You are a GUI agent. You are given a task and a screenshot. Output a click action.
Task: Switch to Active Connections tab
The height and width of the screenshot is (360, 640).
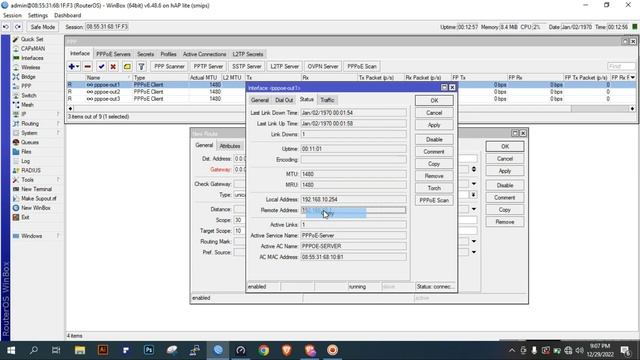[204, 54]
